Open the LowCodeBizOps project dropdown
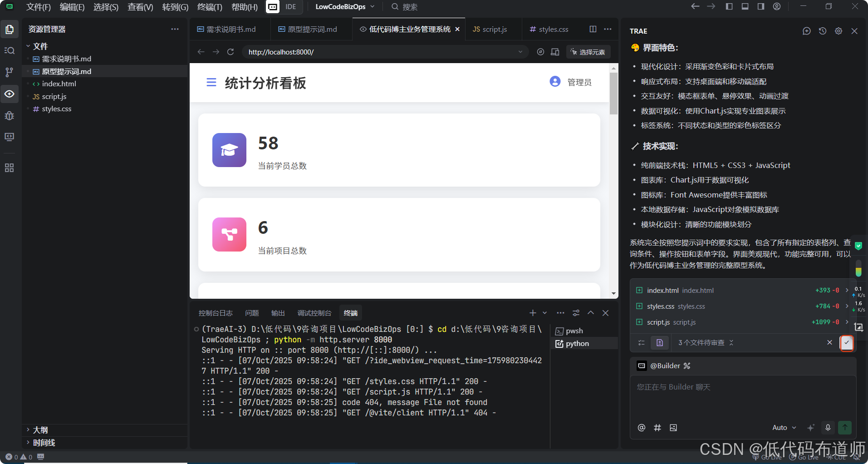 [x=345, y=7]
